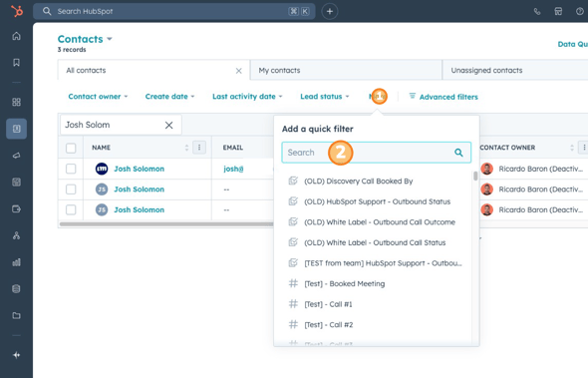
Task: Open the Data Management database icon
Action: (x=16, y=288)
